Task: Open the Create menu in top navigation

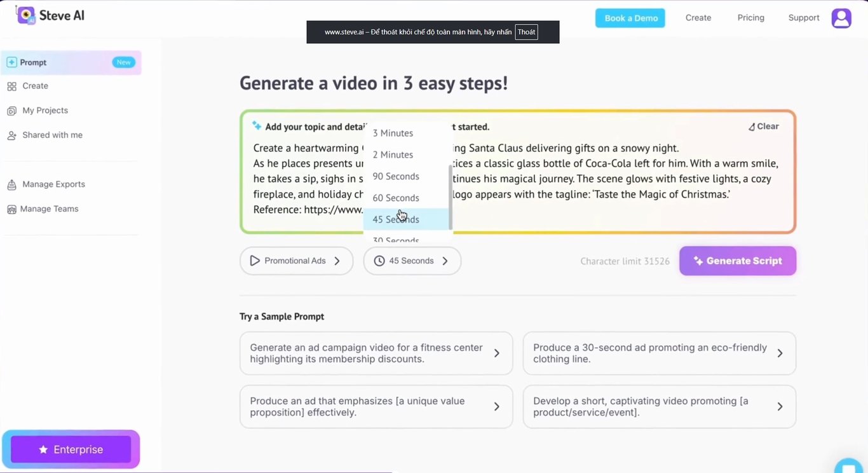Action: tap(698, 18)
